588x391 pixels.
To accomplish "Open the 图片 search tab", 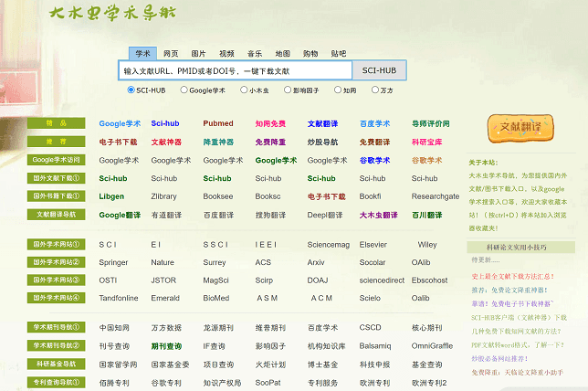I will tap(199, 53).
